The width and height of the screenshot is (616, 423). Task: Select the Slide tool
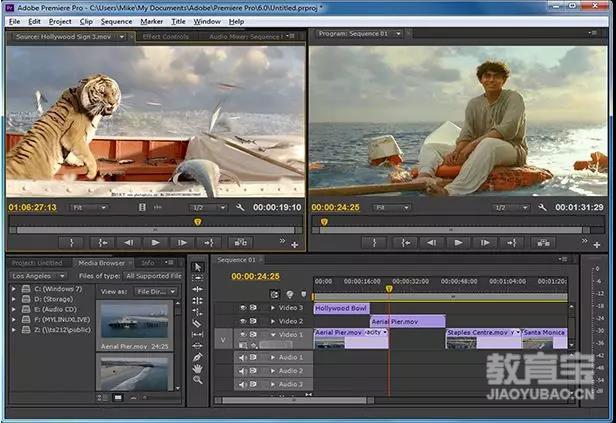[x=198, y=346]
